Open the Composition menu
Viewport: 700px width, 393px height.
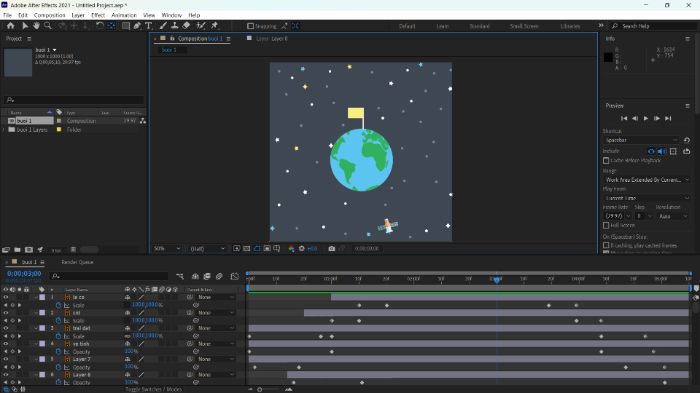[x=50, y=15]
